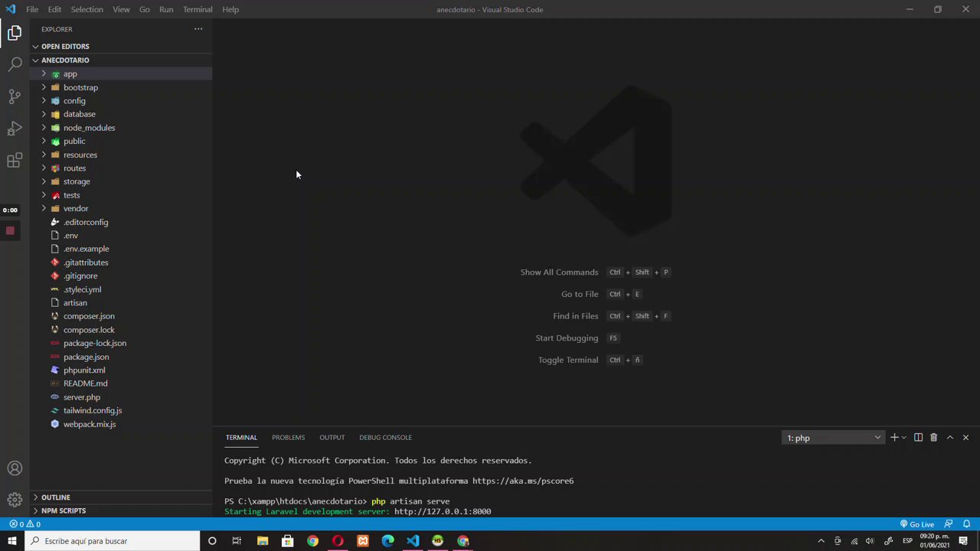Viewport: 980px width, 551px height.
Task: Create a new terminal with plus icon
Action: [x=893, y=438]
